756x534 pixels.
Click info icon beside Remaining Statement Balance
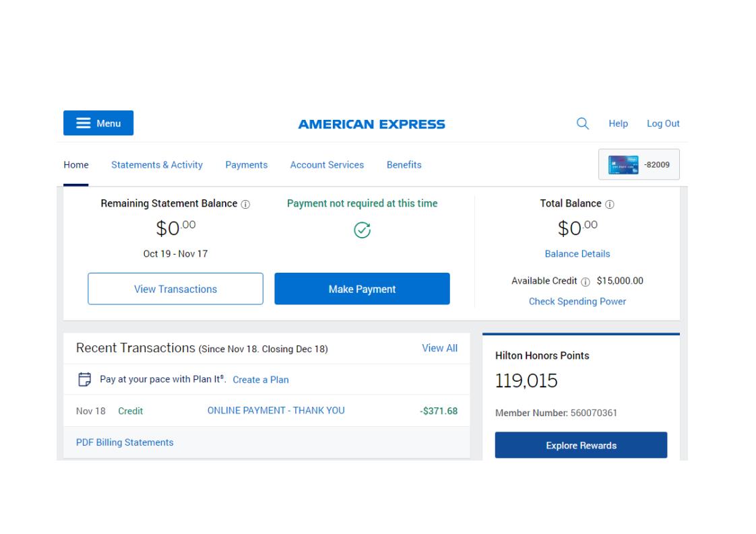[x=245, y=204]
